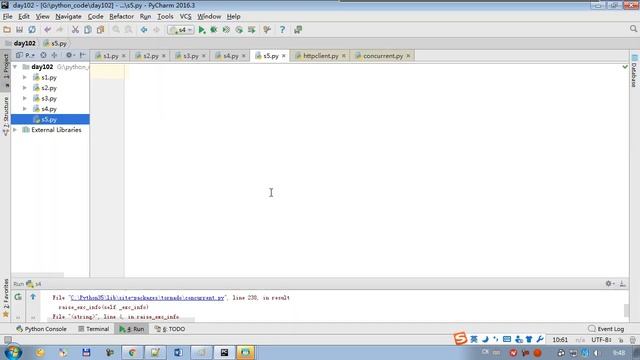Screen dimensions: 640x360
Task: Click the concurrency diagram toolbar icon
Action: pyautogui.click(x=251, y=30)
